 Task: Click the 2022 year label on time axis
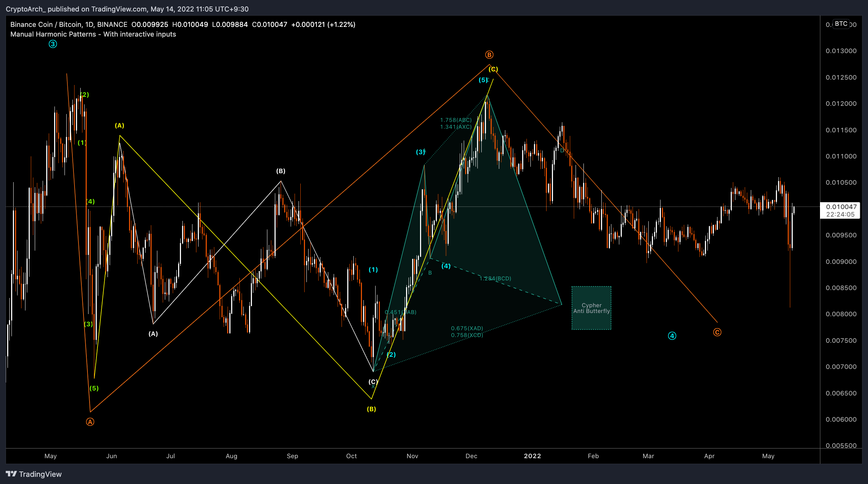point(532,456)
